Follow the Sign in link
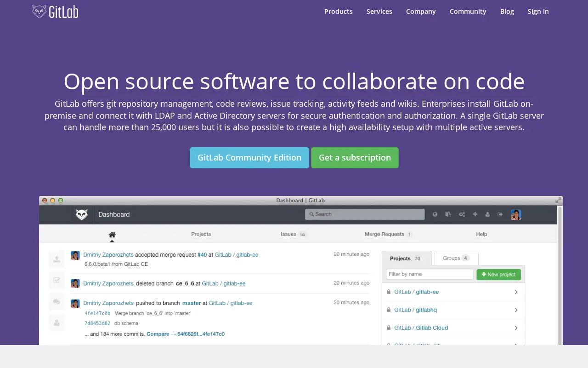 [x=538, y=11]
